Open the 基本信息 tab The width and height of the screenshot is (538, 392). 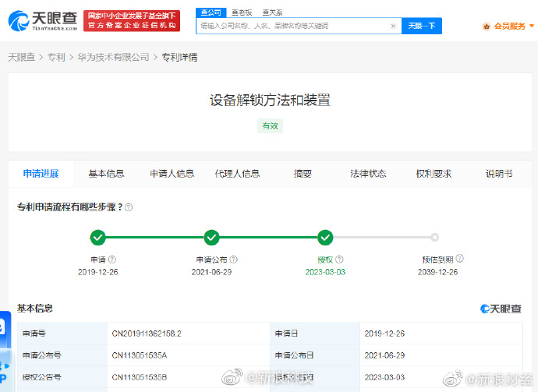(x=106, y=174)
